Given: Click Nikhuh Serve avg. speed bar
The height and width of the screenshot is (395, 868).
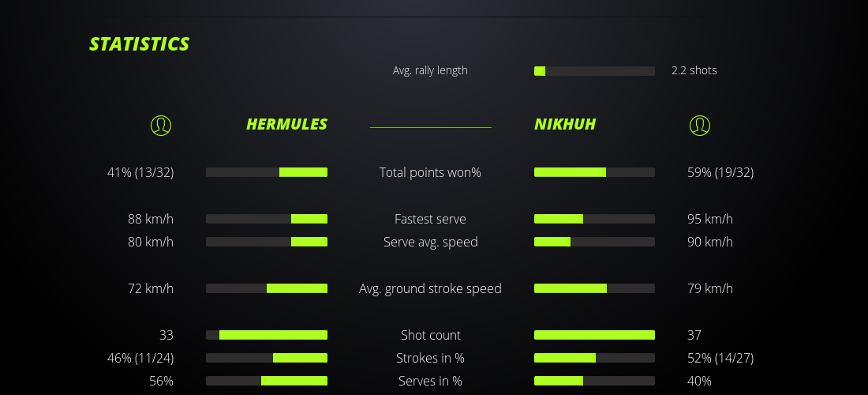Looking at the screenshot, I should point(594,242).
